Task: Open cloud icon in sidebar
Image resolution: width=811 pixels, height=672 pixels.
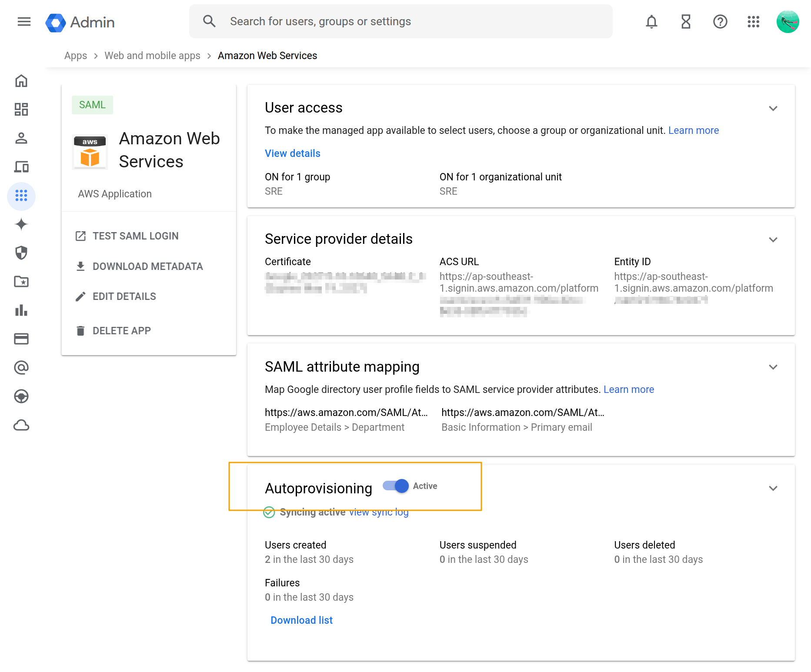Action: (x=21, y=425)
